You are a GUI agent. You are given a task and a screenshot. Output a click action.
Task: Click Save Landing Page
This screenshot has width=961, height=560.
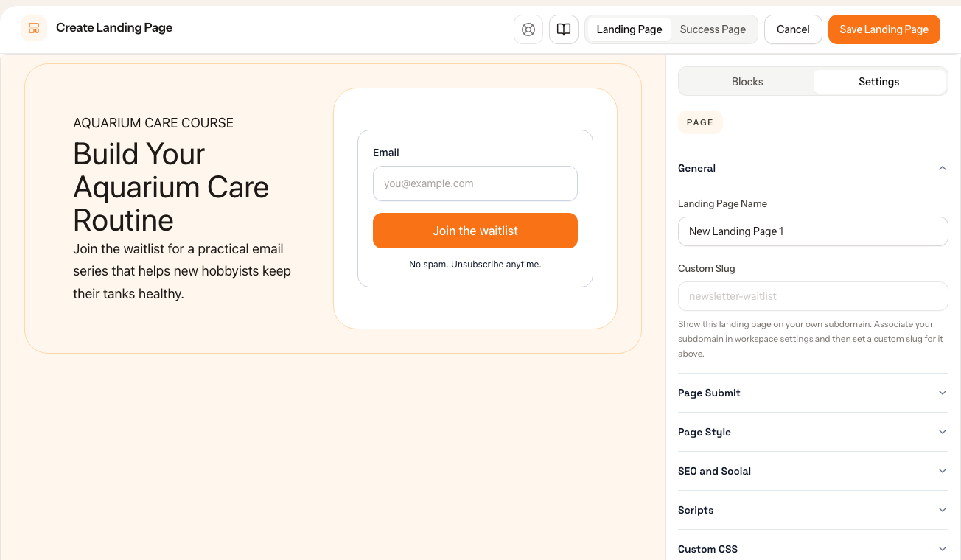884,29
